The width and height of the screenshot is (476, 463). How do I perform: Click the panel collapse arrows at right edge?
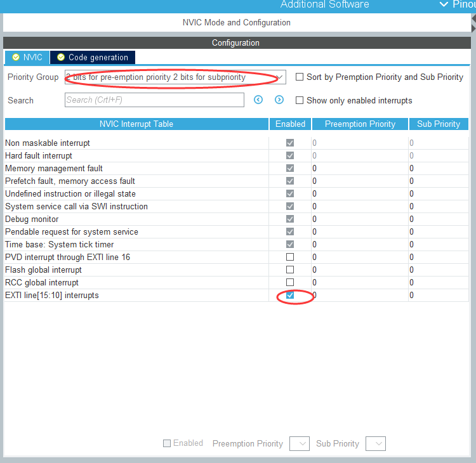point(473,23)
